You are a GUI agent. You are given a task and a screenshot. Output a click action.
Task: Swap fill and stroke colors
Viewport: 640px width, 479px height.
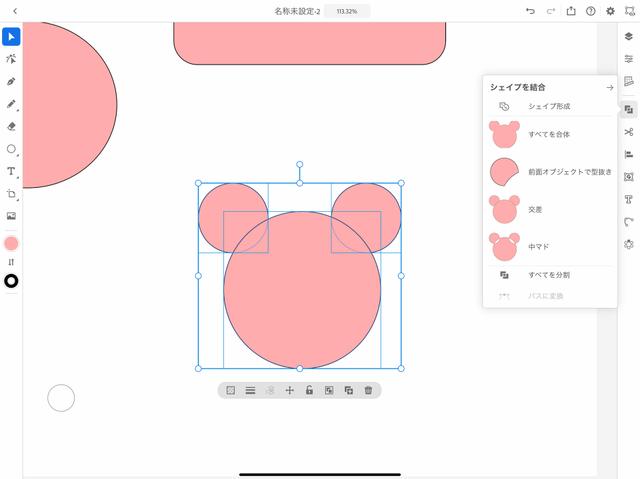pyautogui.click(x=11, y=262)
